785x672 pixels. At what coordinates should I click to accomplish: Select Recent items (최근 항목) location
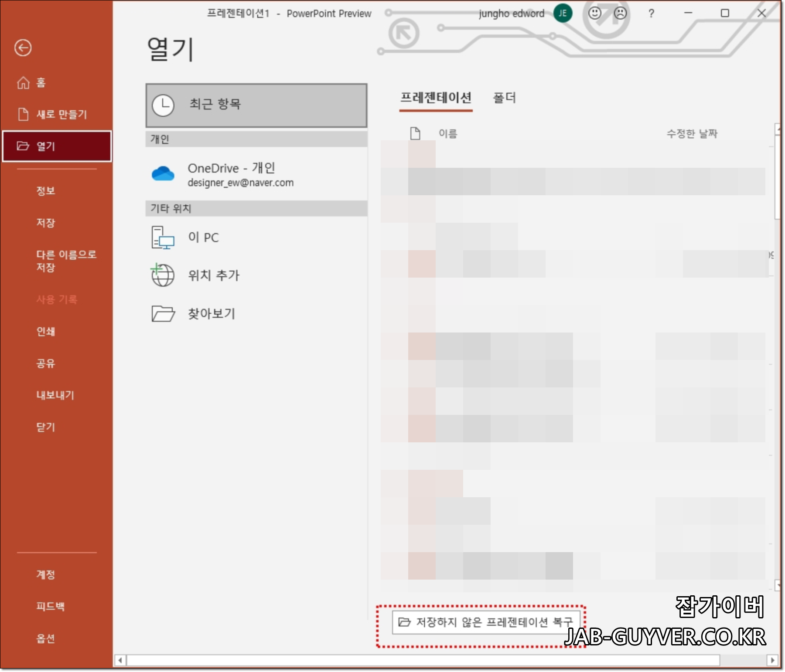[256, 105]
